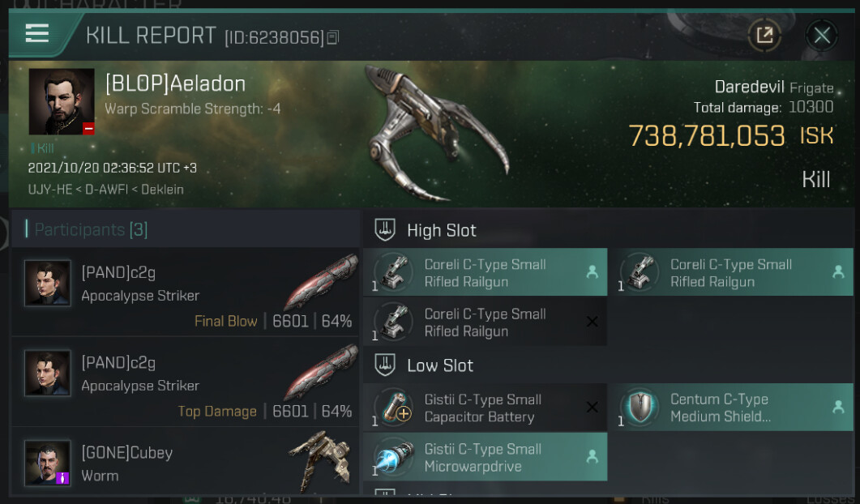The width and height of the screenshot is (860, 504).
Task: Open Aeladon's character portrait
Action: (62, 101)
